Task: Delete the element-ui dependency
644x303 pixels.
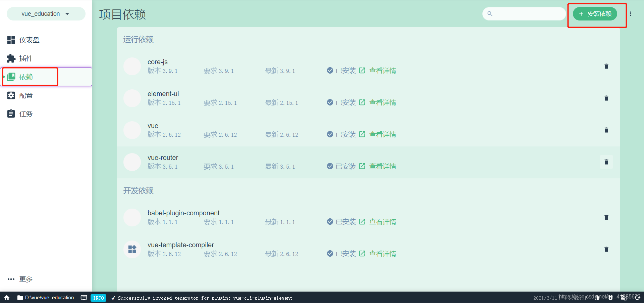Action: coord(606,98)
